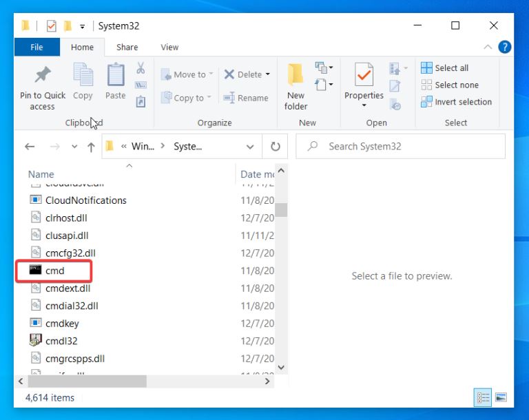Click the Edit icon in Open group
The image size is (529, 420).
pyautogui.click(x=395, y=85)
